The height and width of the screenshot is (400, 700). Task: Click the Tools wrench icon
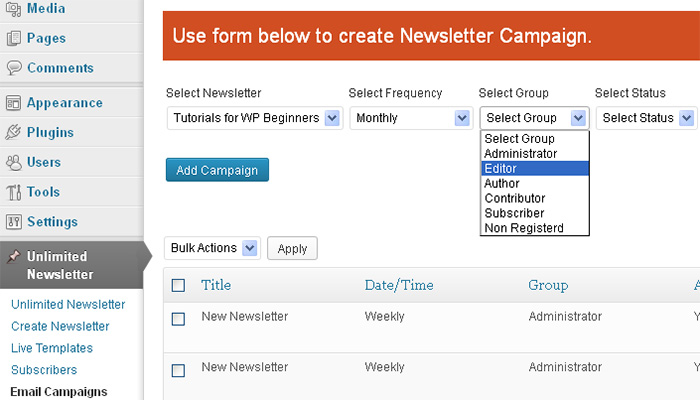[x=14, y=192]
